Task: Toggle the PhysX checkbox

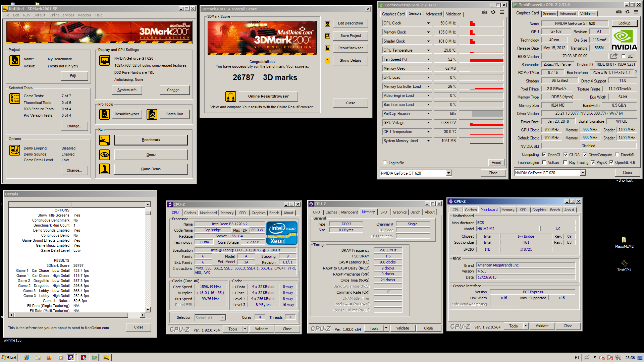Action: click(x=593, y=163)
